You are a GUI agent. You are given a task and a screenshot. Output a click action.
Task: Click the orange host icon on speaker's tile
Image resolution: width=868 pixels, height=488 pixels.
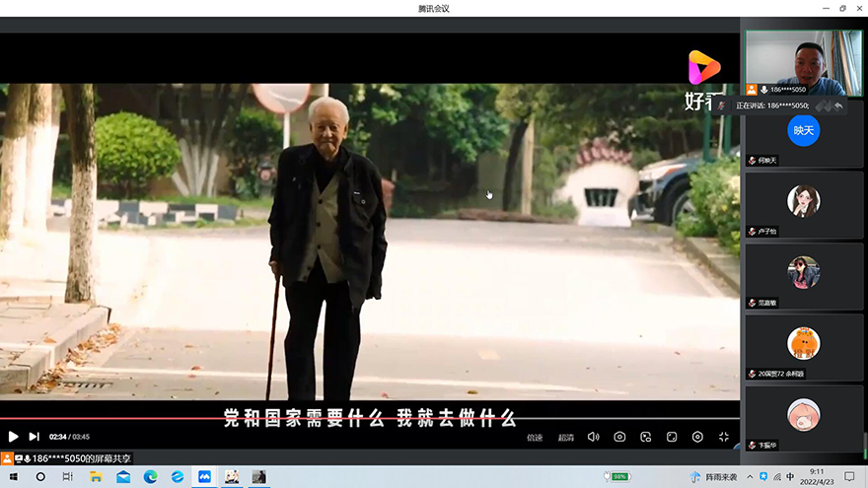(x=752, y=90)
